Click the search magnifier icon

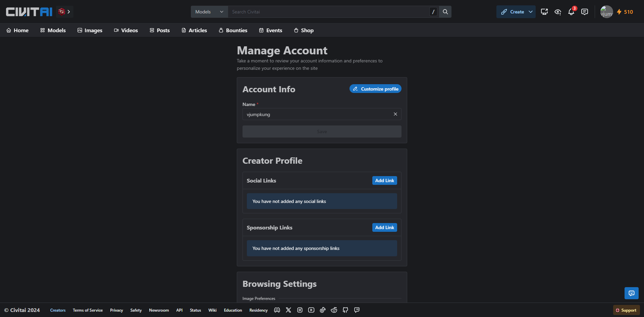click(x=445, y=12)
